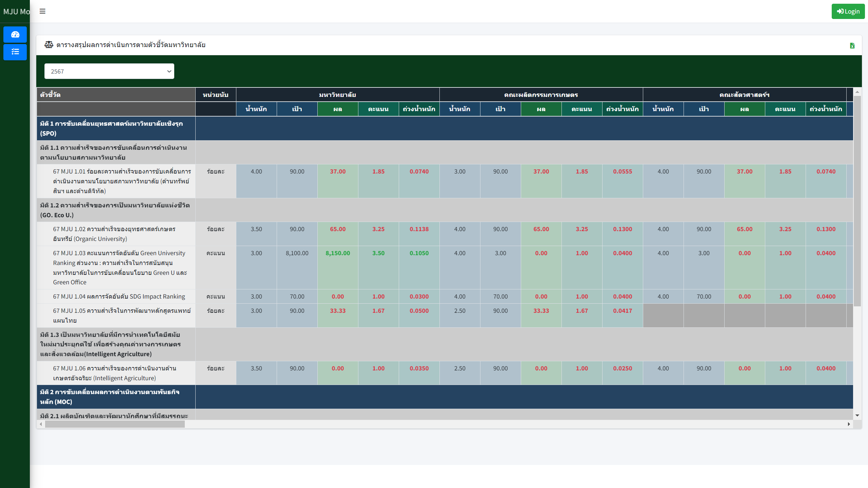Open the dashboard gauge sidebar icon
This screenshot has width=868, height=488.
(x=15, y=35)
